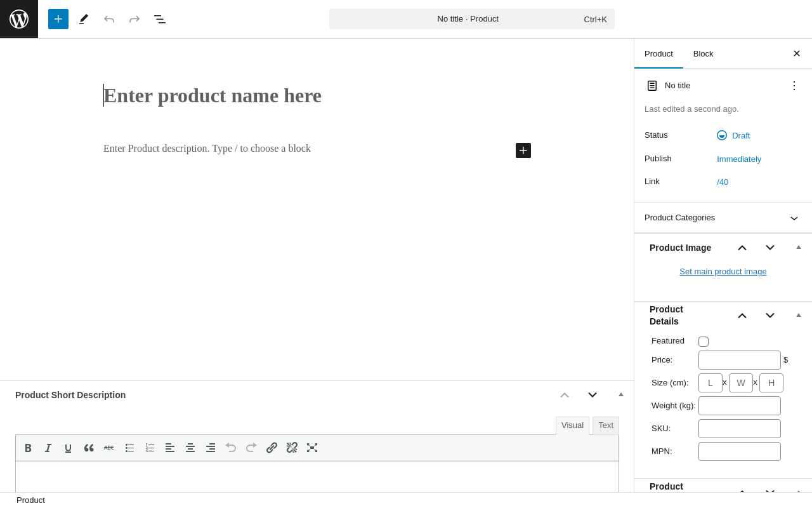Expand the Product Categories section

pos(794,218)
